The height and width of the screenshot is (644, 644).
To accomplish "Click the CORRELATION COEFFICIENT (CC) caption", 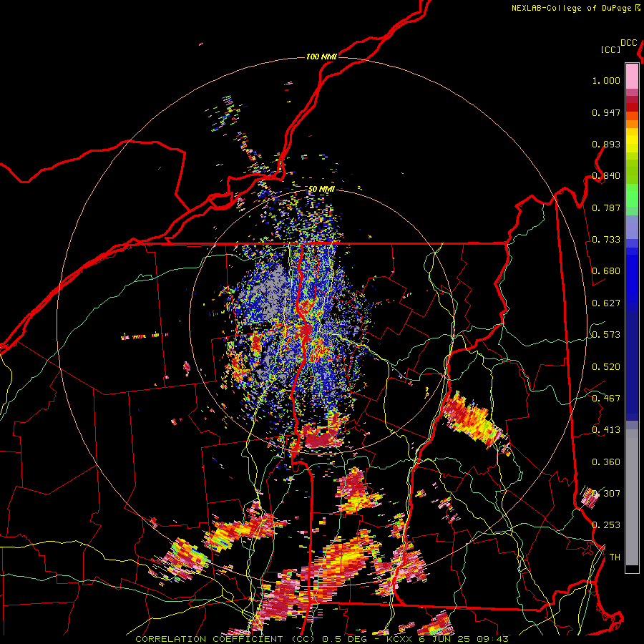I will (x=225, y=639).
